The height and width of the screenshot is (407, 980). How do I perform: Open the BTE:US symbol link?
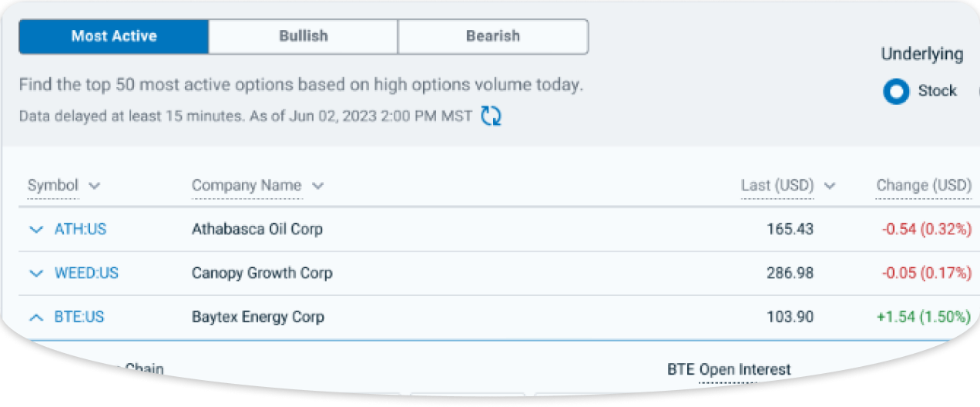click(79, 317)
